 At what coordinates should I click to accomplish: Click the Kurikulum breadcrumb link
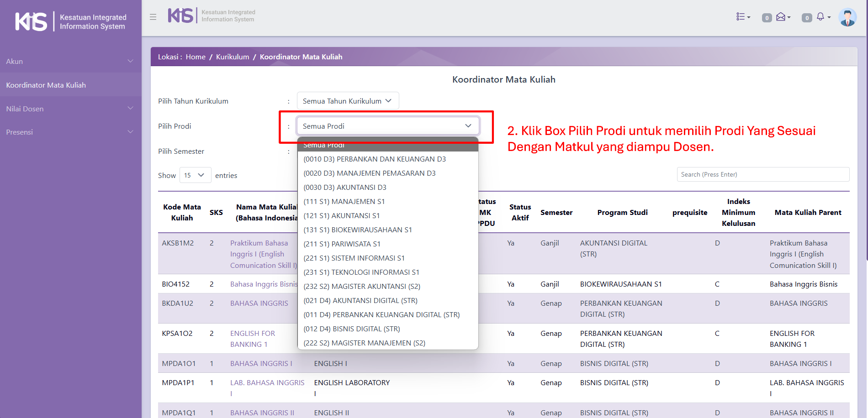point(233,57)
